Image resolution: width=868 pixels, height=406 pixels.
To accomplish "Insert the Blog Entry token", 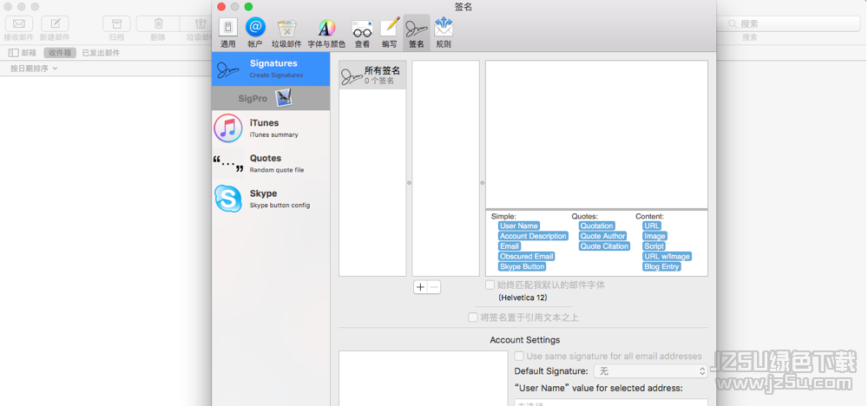I will [661, 266].
